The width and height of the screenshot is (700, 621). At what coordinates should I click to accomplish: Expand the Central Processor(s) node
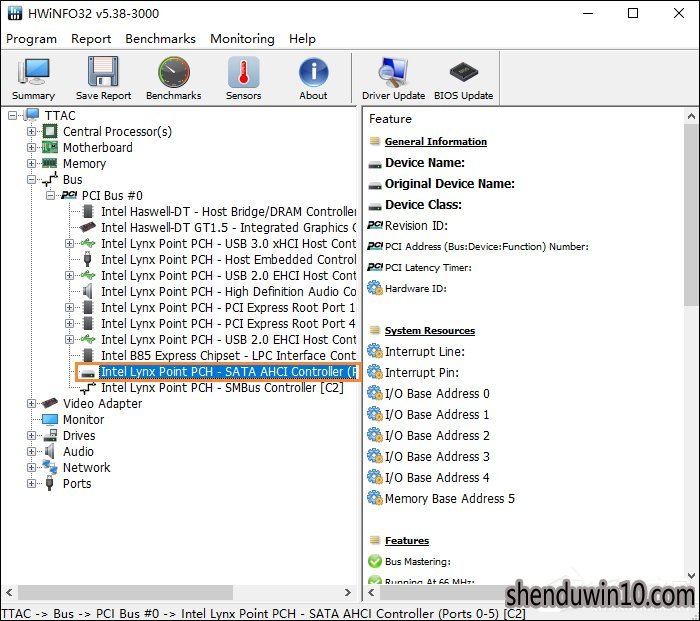[31, 132]
